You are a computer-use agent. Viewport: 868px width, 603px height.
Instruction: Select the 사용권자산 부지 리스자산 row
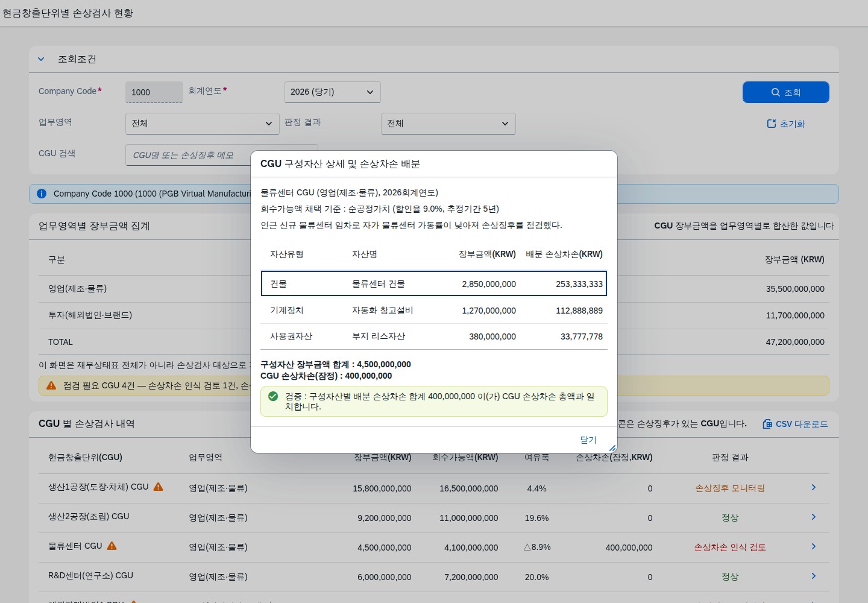(x=434, y=336)
